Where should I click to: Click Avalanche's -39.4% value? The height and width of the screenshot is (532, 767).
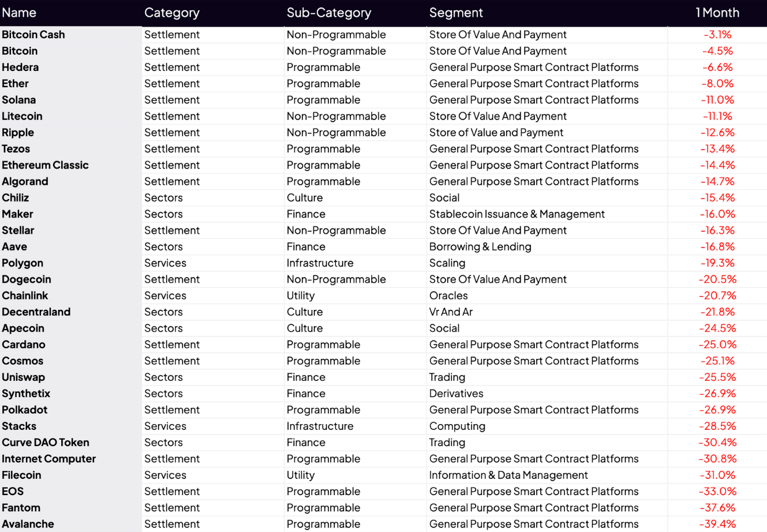coord(717,524)
